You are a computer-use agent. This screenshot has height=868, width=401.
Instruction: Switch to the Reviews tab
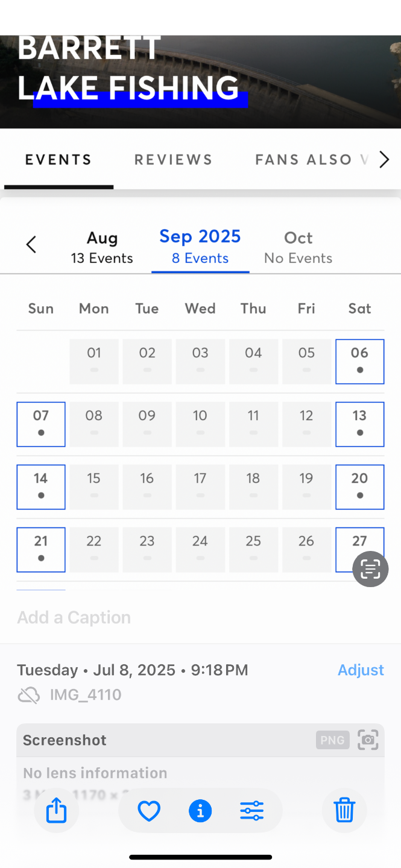[174, 160]
